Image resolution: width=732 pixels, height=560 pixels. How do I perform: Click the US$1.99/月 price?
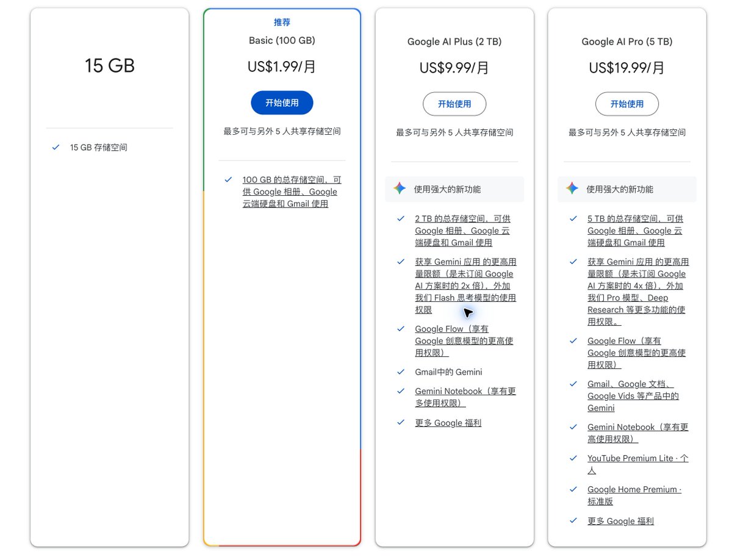[x=282, y=66]
